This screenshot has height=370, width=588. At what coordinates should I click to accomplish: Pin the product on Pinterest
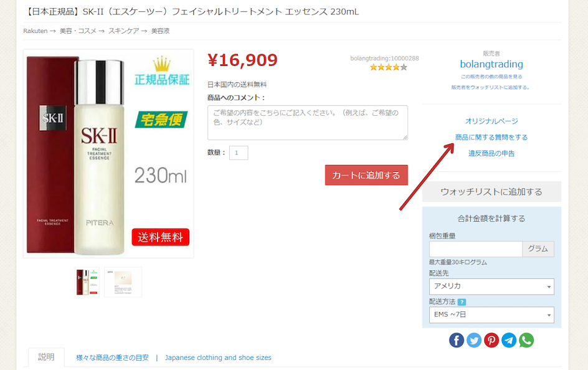491,340
